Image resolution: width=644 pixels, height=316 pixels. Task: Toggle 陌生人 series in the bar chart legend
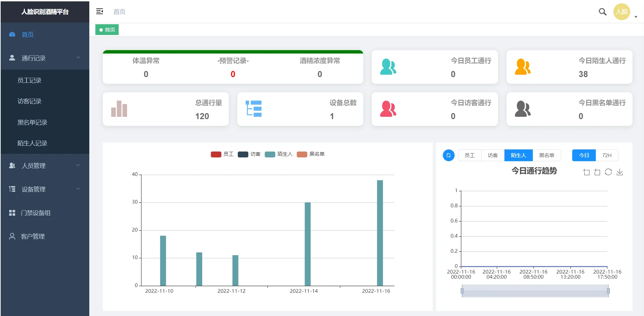coord(278,154)
